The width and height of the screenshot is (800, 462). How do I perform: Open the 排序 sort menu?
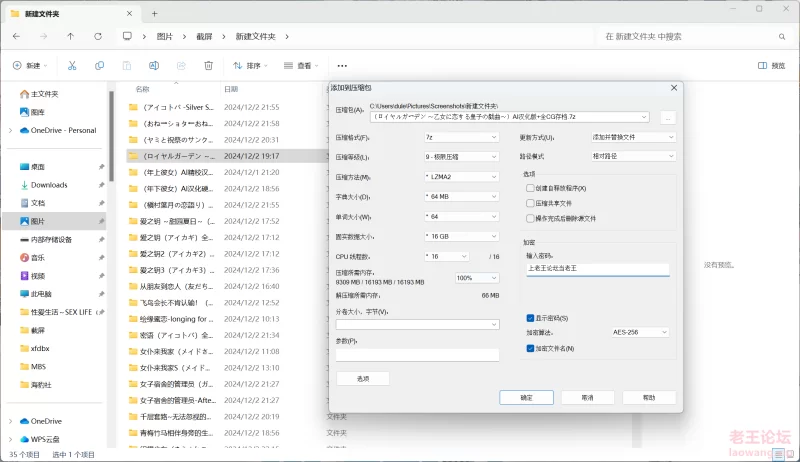[250, 65]
